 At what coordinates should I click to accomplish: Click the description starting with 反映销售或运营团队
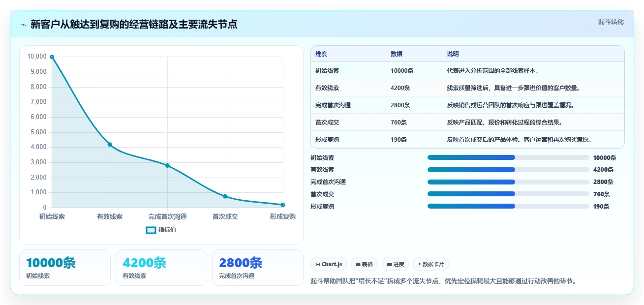[511, 105]
